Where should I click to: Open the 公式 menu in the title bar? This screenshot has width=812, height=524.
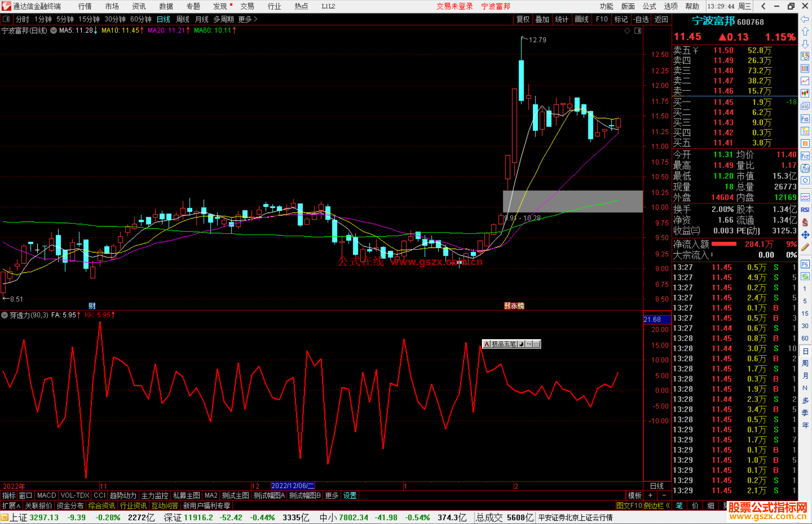(649, 6)
